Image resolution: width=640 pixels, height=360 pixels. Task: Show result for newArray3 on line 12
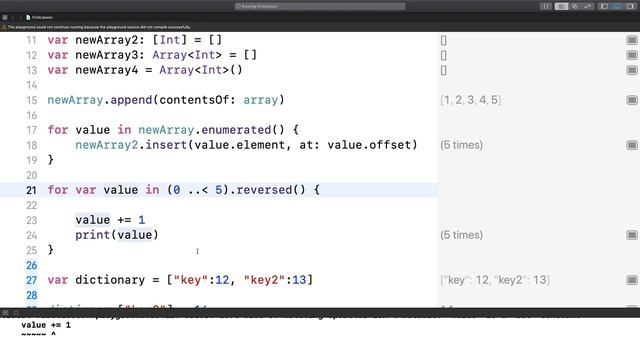632,55
